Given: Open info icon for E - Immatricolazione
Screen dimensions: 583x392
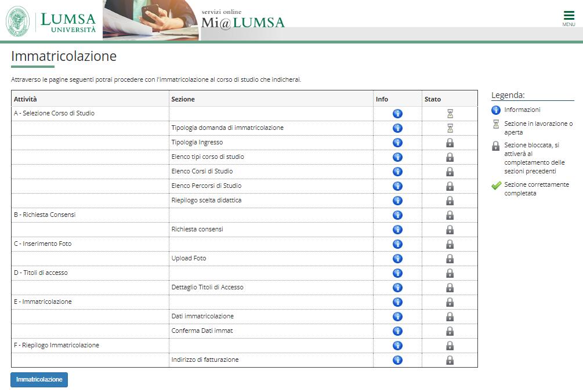Looking at the screenshot, I should coord(397,302).
